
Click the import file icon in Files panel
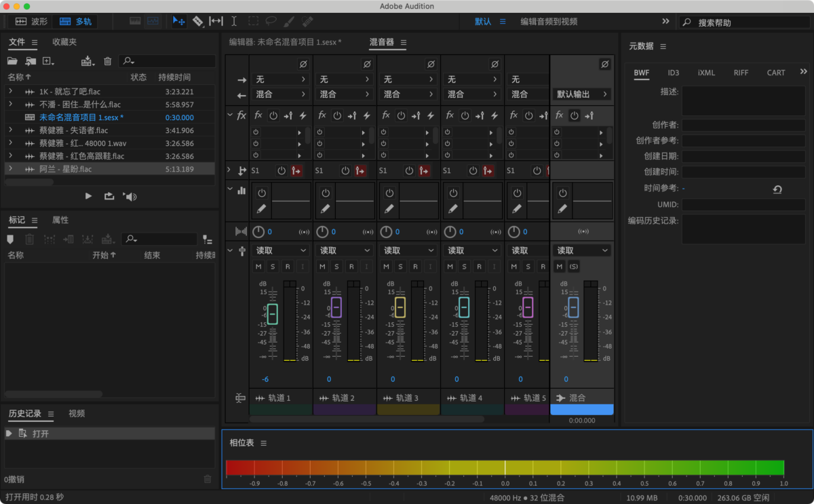click(x=31, y=61)
